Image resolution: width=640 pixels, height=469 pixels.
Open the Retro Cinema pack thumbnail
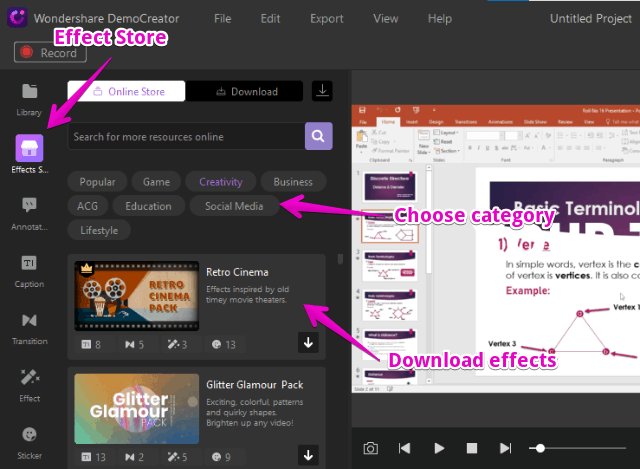pyautogui.click(x=137, y=296)
